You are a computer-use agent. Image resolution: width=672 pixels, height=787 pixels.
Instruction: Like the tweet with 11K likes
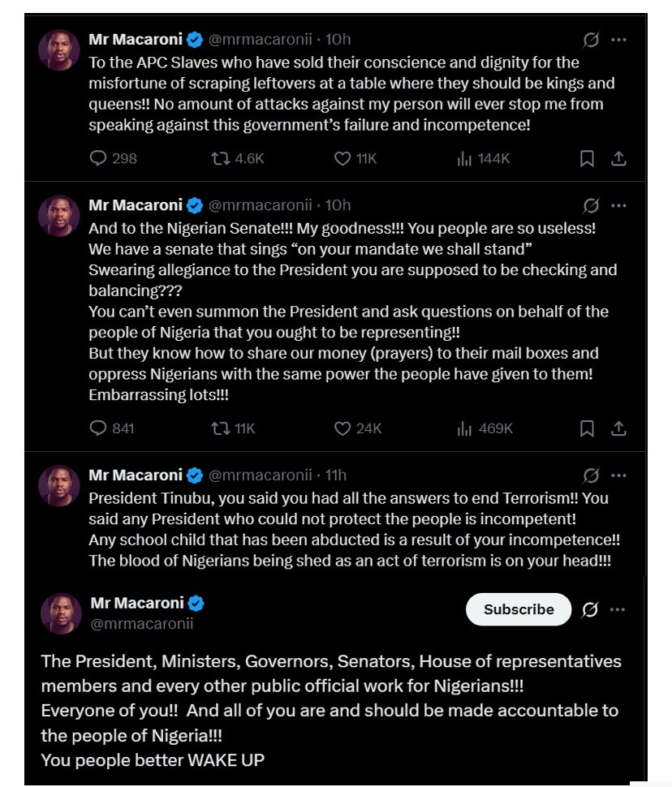pyautogui.click(x=342, y=159)
